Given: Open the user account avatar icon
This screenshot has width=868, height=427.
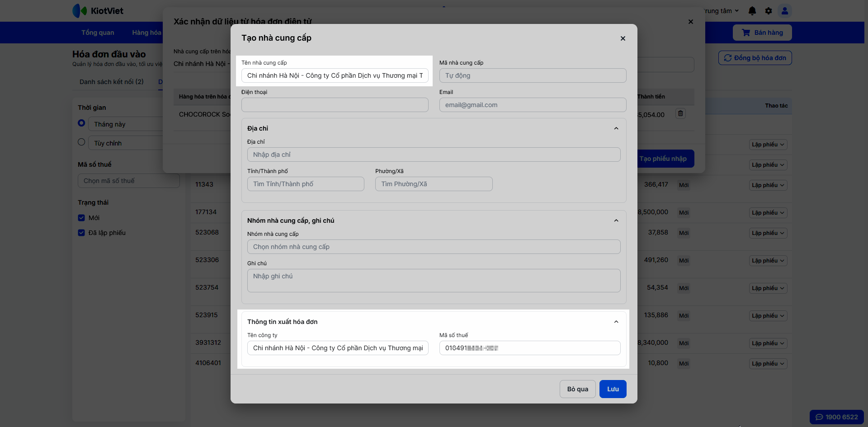Looking at the screenshot, I should pos(785,11).
